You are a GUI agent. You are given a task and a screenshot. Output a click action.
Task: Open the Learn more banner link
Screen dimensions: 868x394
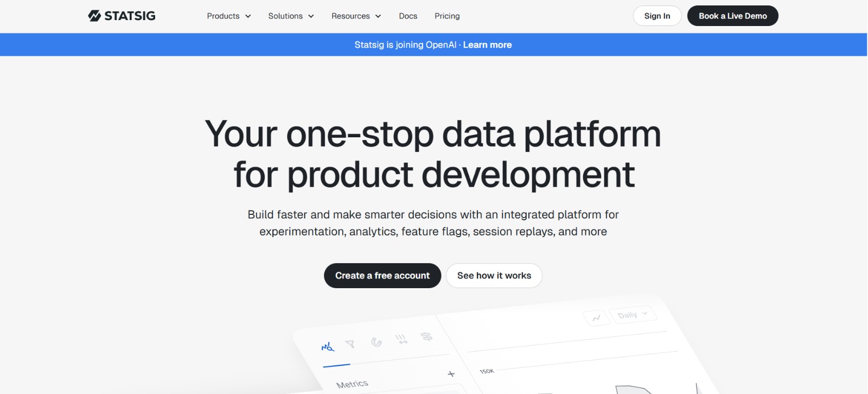pyautogui.click(x=487, y=45)
